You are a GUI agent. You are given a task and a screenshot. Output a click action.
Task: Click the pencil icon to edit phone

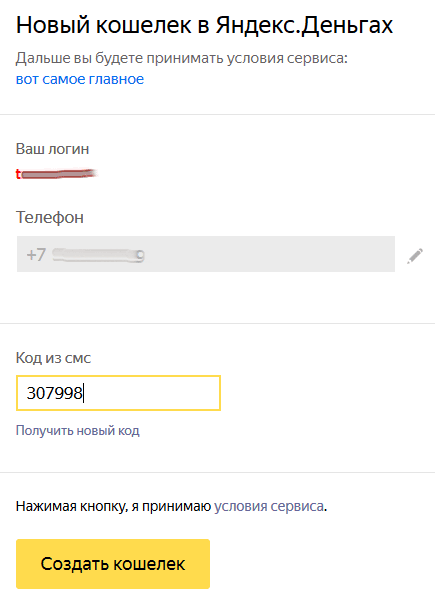click(415, 256)
